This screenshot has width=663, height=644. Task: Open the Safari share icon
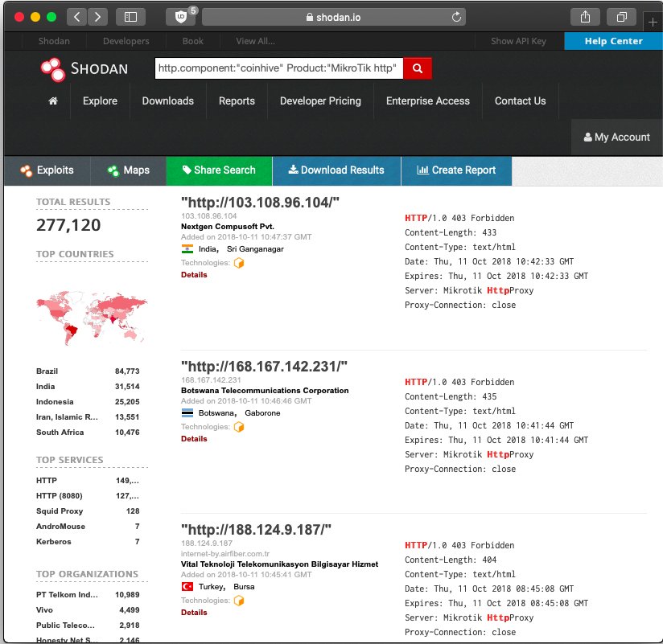(585, 17)
